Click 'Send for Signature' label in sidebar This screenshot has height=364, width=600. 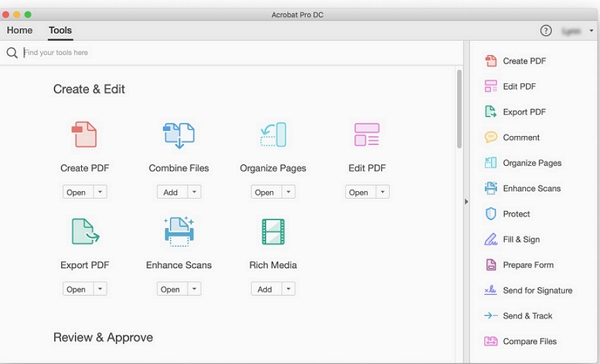coord(538,290)
